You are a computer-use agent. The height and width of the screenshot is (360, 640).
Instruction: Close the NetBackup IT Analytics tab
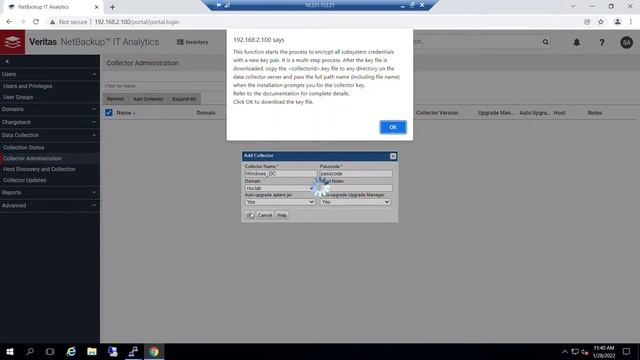point(97,7)
